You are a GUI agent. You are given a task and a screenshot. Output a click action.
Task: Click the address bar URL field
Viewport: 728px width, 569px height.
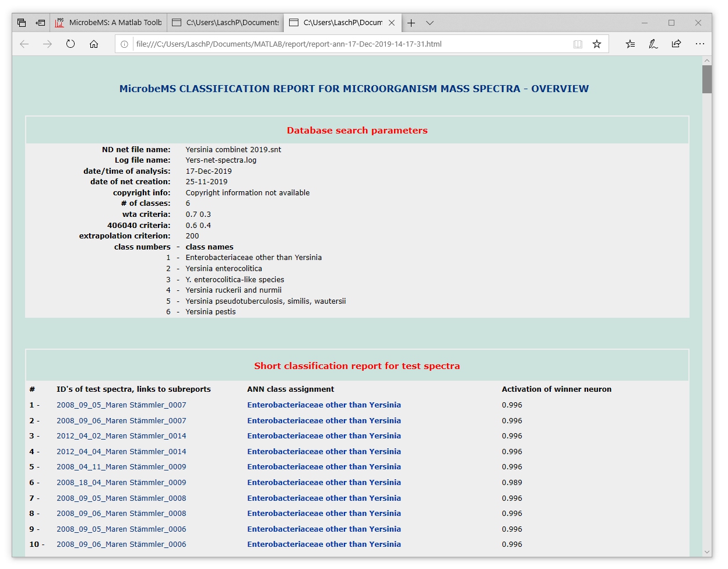click(350, 44)
